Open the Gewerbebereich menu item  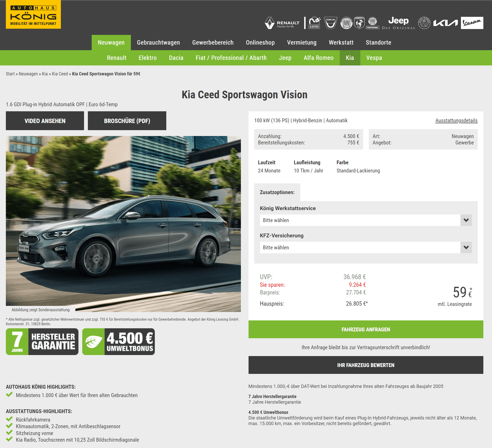[213, 43]
